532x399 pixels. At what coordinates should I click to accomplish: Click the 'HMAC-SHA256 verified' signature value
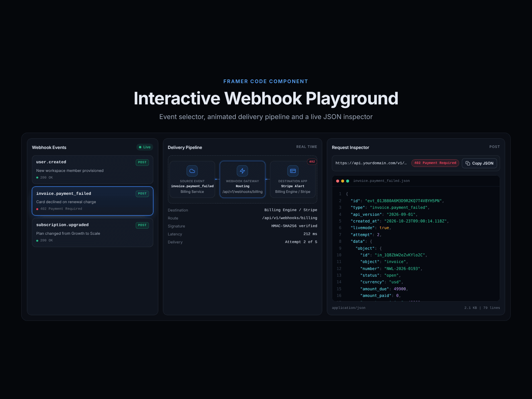(294, 226)
